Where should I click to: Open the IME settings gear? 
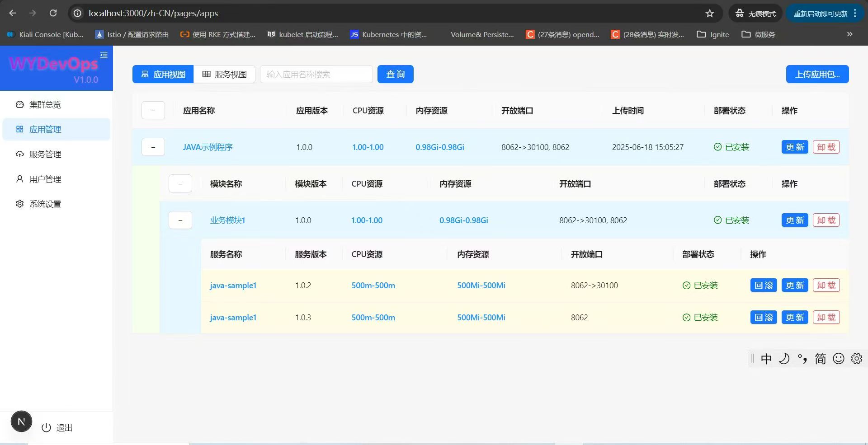(857, 359)
